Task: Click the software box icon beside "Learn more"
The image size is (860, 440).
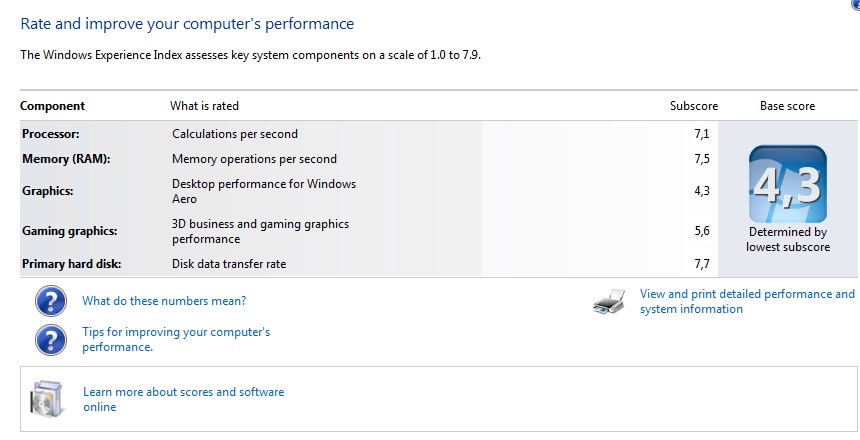Action: click(48, 398)
